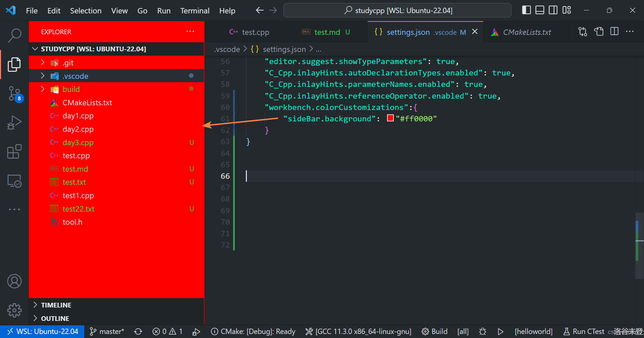Toggle secondary side bar layout icon
The height and width of the screenshot is (338, 644).
[x=553, y=10]
